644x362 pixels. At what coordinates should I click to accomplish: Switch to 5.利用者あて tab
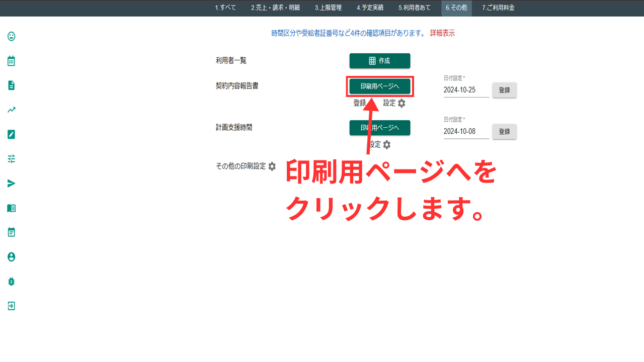click(x=415, y=8)
